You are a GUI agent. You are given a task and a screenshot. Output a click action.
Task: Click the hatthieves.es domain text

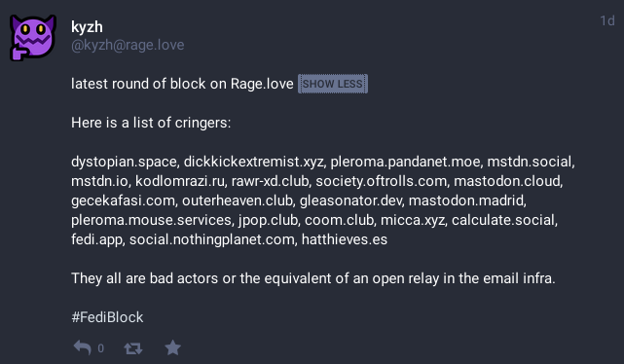[345, 239]
